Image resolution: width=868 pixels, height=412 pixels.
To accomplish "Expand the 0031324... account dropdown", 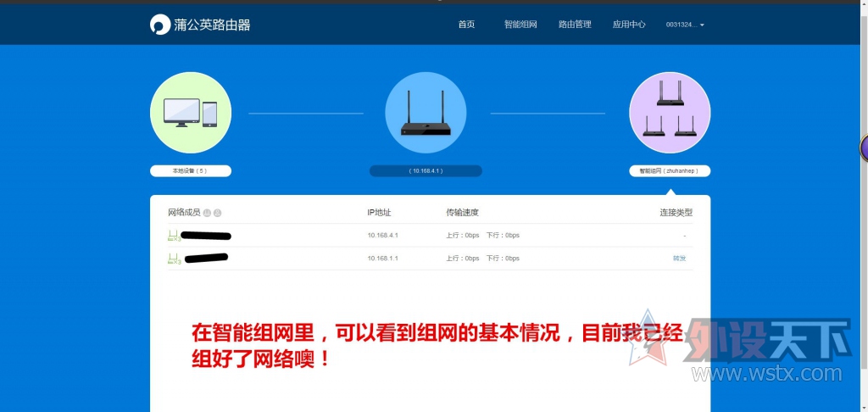I will 685,25.
